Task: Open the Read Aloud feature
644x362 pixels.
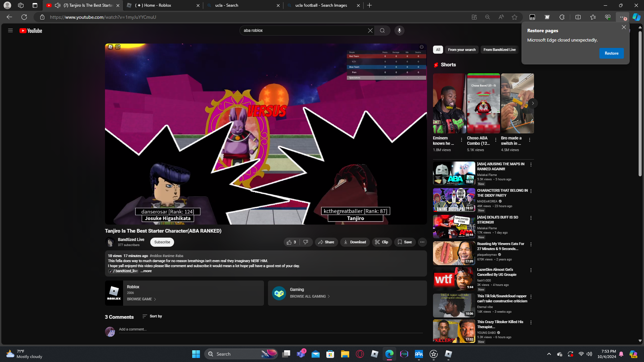Action: (501, 17)
